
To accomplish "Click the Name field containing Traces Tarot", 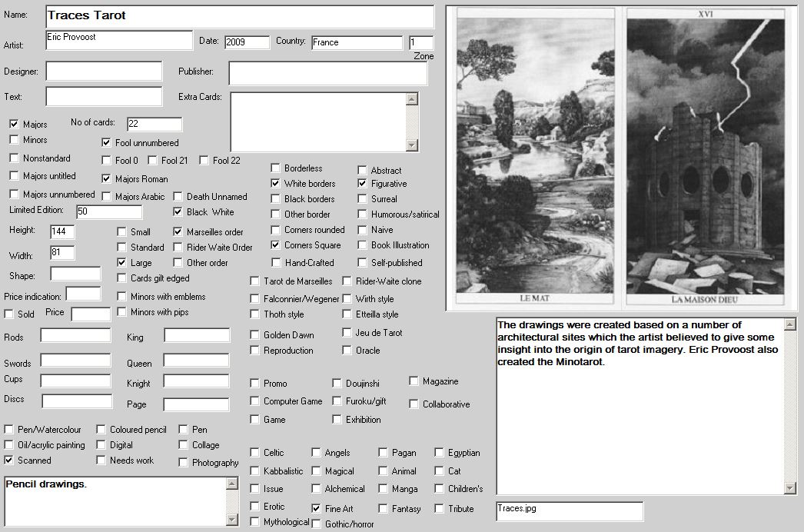I will 240,16.
